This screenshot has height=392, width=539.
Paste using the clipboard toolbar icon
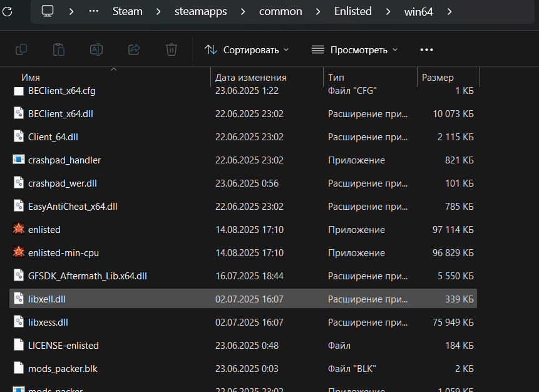59,49
